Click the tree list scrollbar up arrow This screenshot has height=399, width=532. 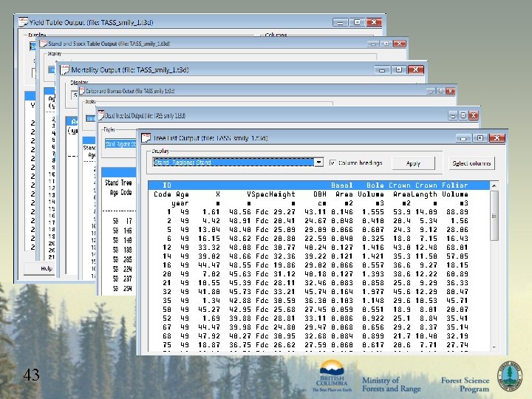coord(494,185)
